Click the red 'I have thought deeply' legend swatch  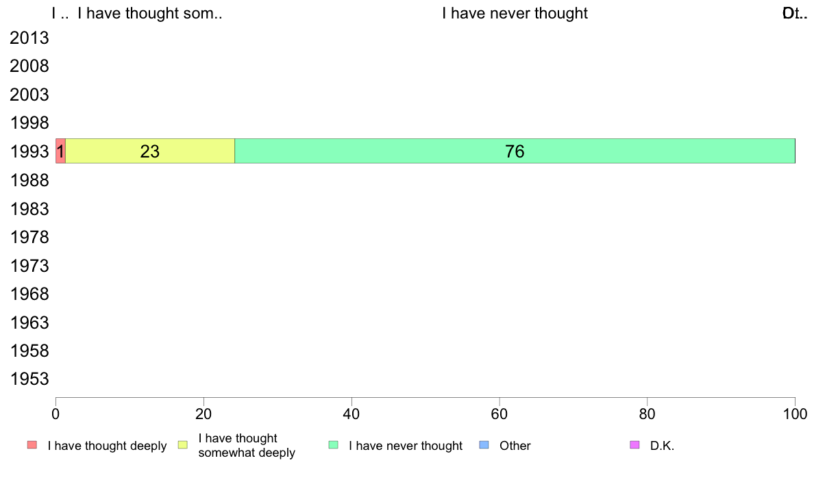tap(32, 445)
